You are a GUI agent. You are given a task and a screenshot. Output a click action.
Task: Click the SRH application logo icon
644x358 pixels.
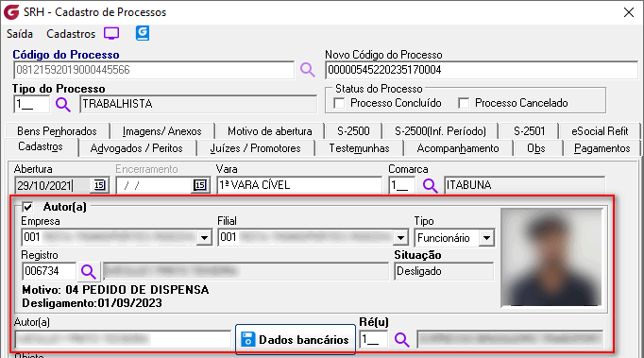11,12
